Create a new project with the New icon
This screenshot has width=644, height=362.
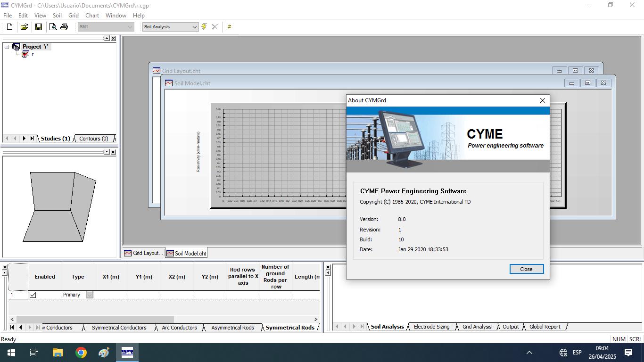(x=9, y=27)
